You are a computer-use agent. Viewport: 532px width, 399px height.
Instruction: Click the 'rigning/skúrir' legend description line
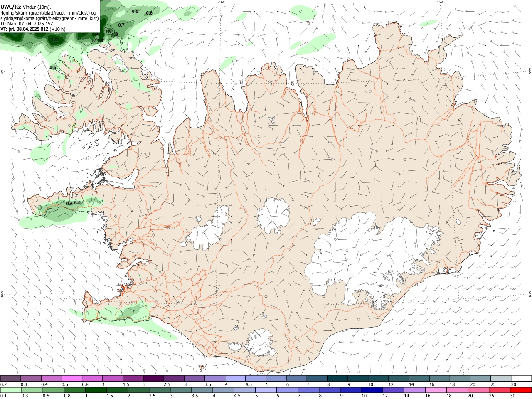pyautogui.click(x=48, y=12)
